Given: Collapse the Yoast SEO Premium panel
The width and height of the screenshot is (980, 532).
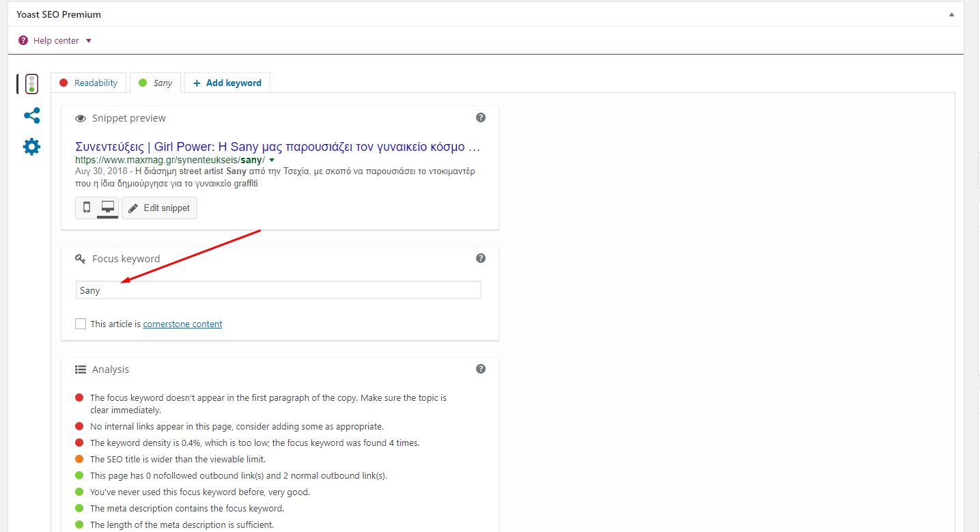Looking at the screenshot, I should (x=951, y=14).
